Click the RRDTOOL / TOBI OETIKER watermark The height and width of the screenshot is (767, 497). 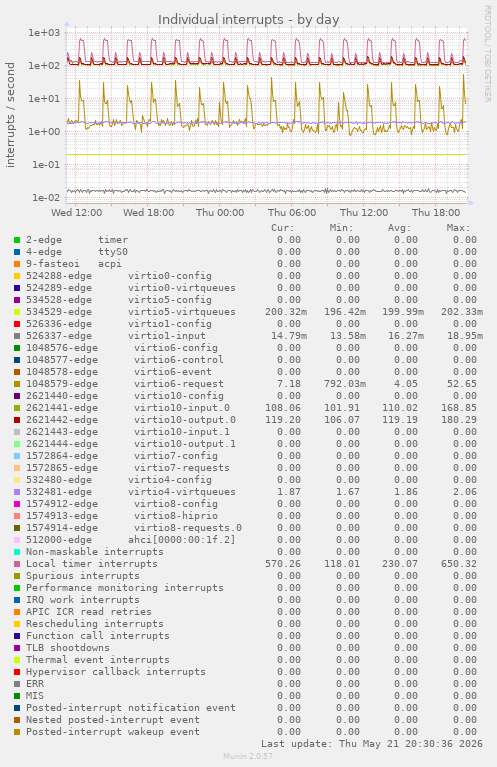coord(488,54)
